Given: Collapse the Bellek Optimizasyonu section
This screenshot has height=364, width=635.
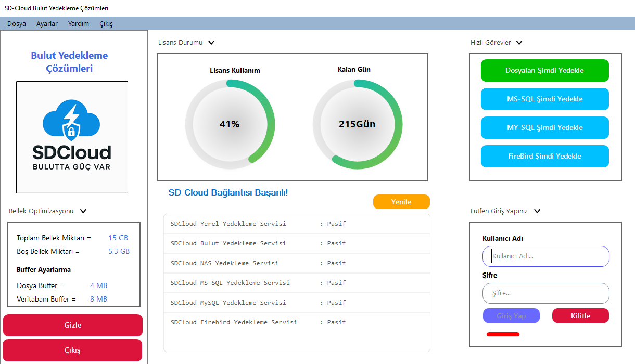Looking at the screenshot, I should click(83, 211).
